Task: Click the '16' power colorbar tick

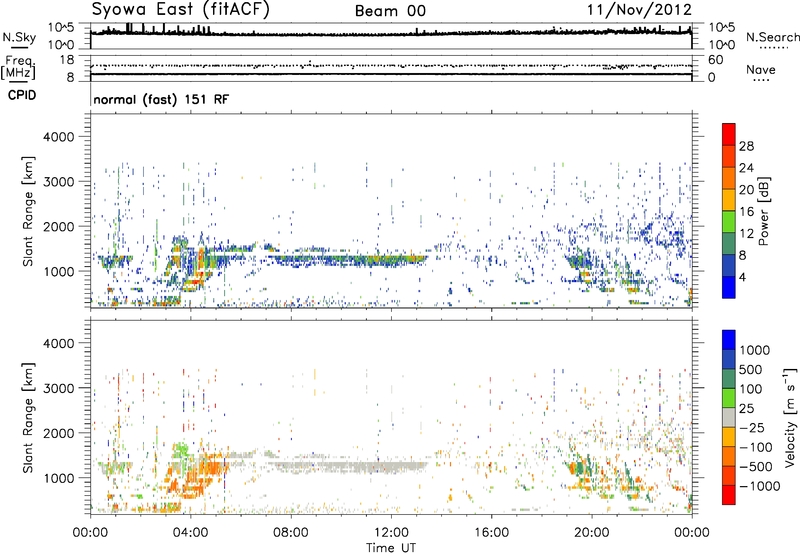Action: click(x=746, y=212)
